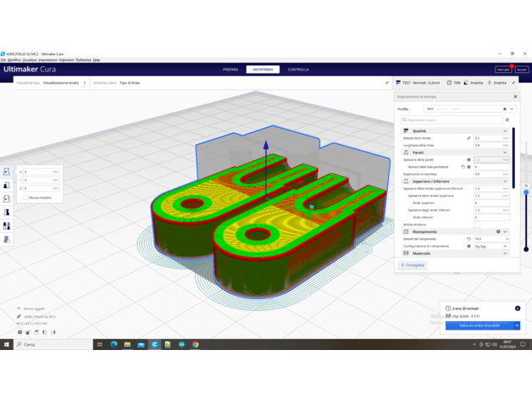Expand the Materiale settings section

click(x=505, y=253)
